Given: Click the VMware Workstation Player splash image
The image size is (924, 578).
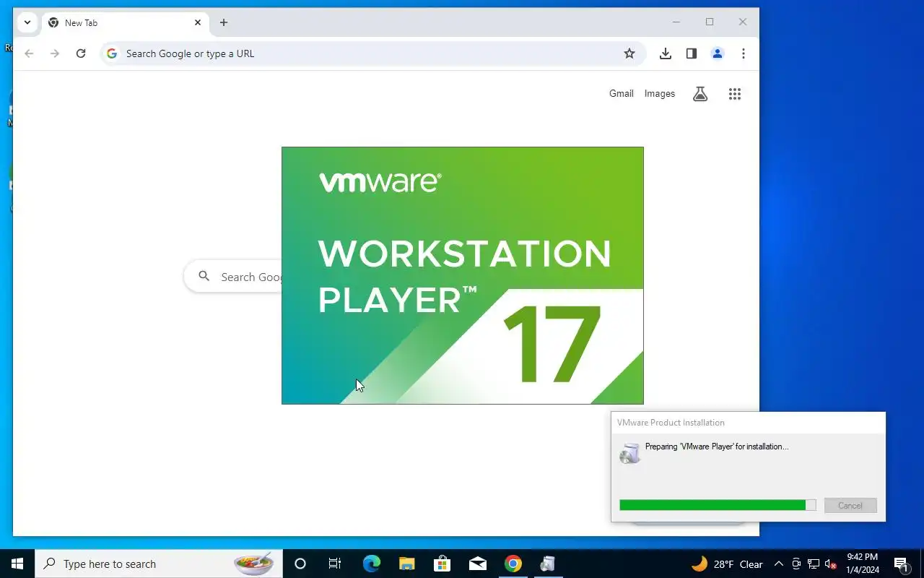Looking at the screenshot, I should pos(463,275).
